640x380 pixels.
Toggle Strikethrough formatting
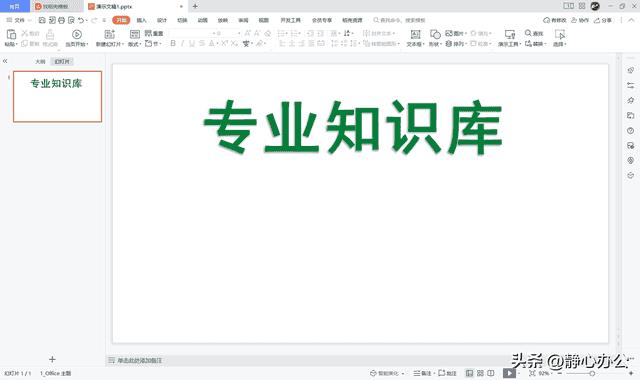click(202, 43)
